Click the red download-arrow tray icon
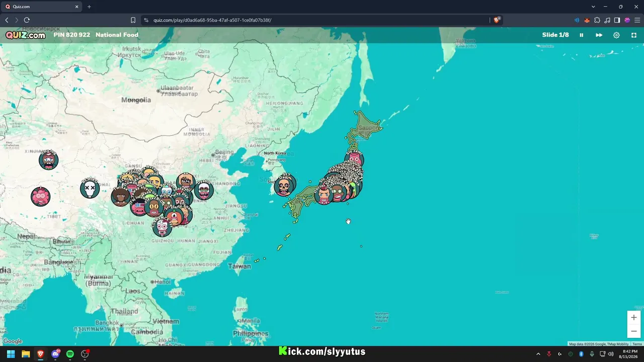Image resolution: width=644 pixels, height=362 pixels. 549,354
